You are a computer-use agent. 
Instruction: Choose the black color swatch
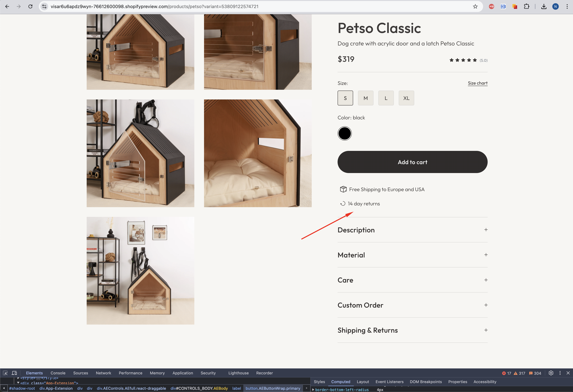344,133
